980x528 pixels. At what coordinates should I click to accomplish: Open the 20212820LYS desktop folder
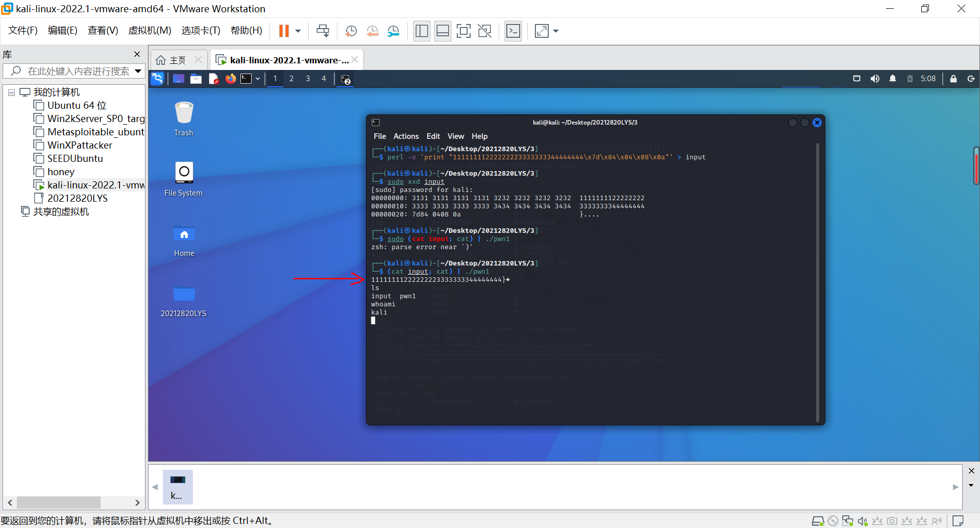point(184,301)
